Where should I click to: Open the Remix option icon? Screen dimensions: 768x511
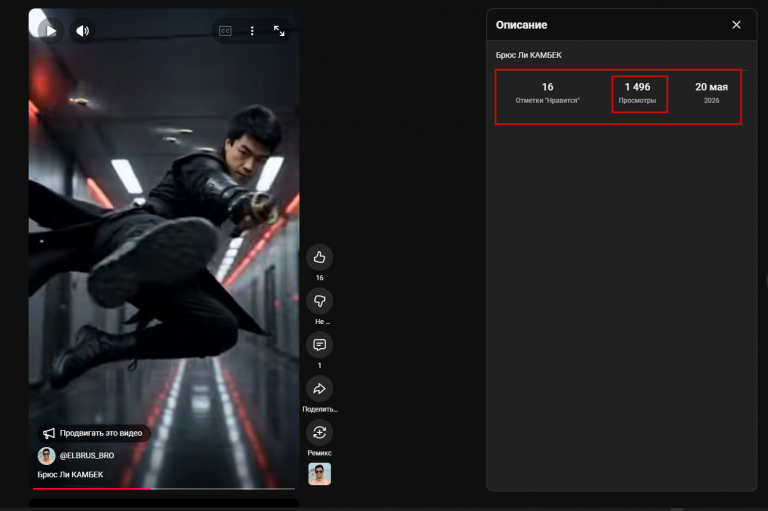coord(319,432)
